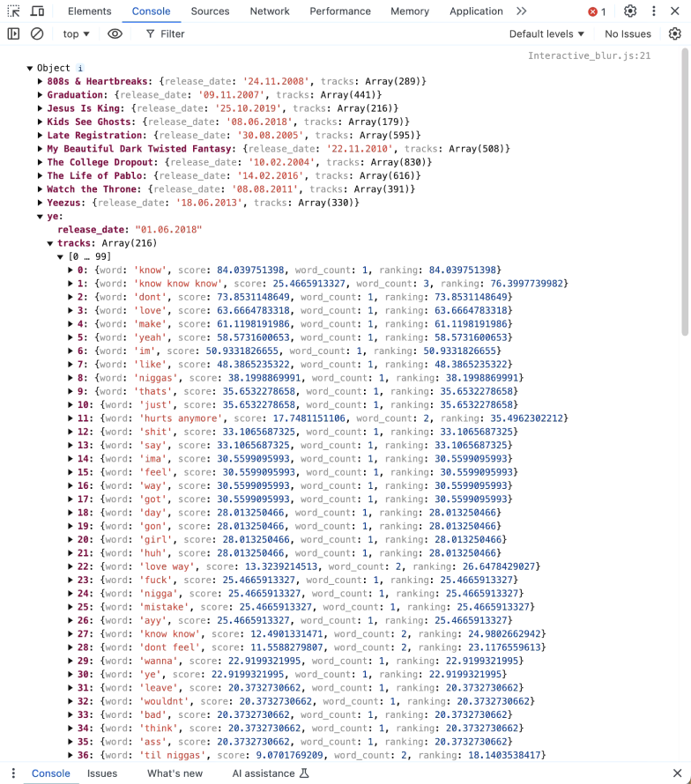The image size is (691, 784).
Task: Click the word 'wouldnt' in item 32
Action: coord(164,701)
